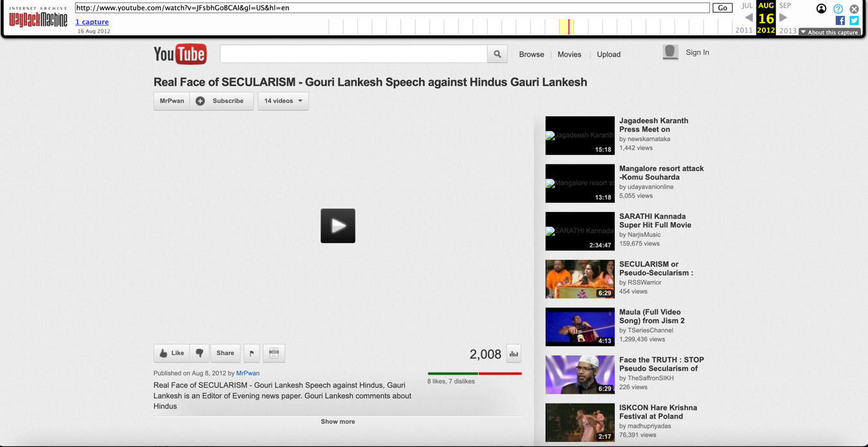Open the Browse menu item
The image size is (868, 447).
[531, 54]
